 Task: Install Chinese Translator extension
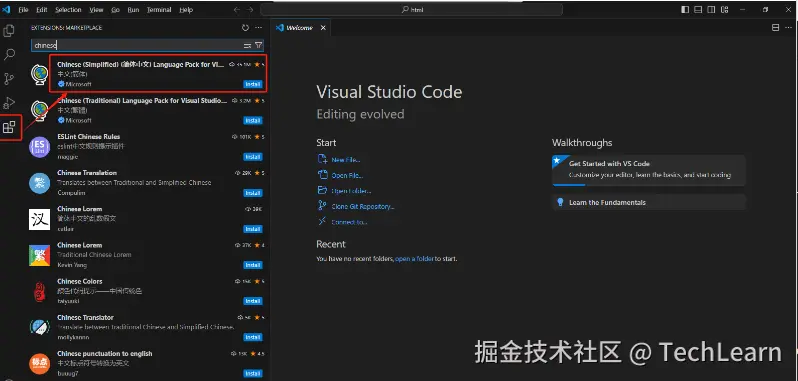252,337
